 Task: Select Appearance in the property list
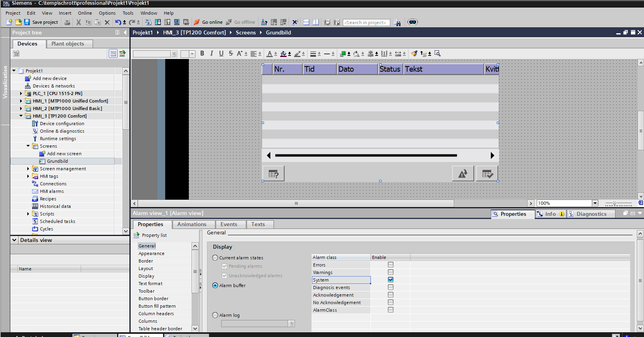click(x=151, y=253)
